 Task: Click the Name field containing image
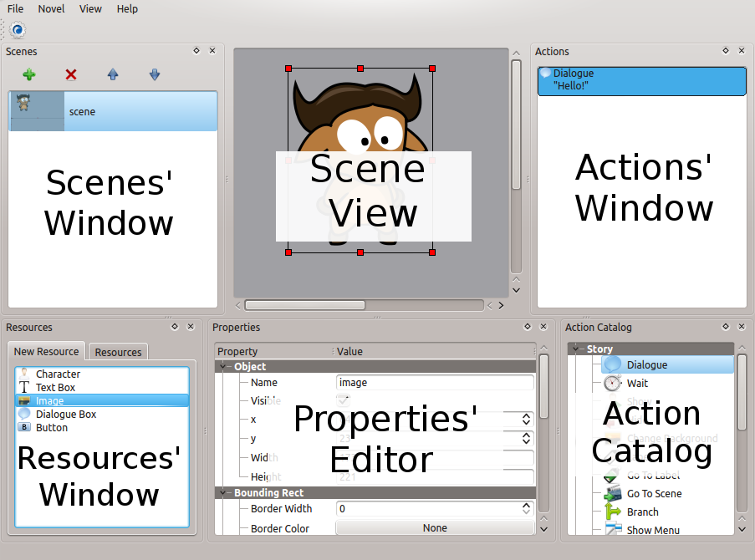click(434, 383)
